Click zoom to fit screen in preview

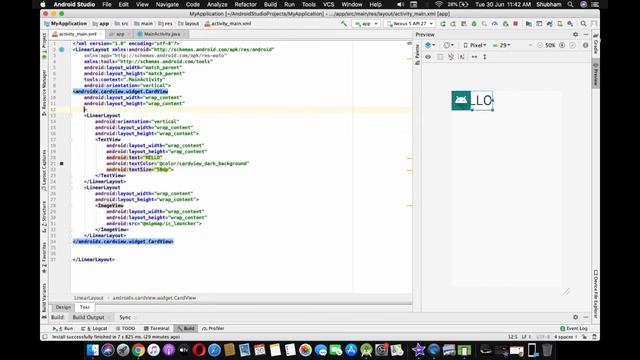[x=572, y=45]
